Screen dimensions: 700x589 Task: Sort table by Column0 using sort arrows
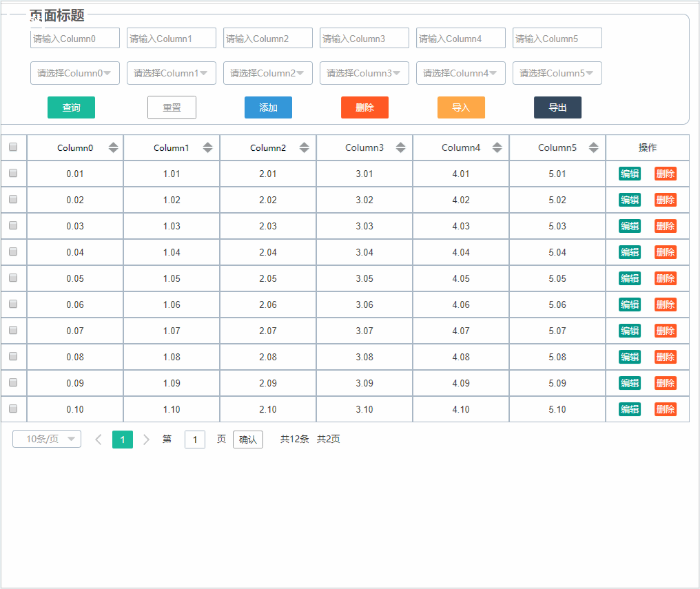(x=114, y=147)
